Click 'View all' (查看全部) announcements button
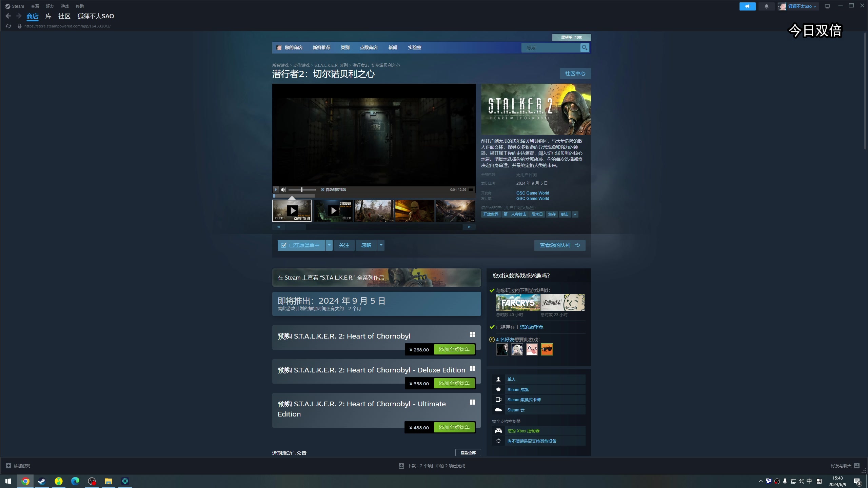 (x=468, y=453)
